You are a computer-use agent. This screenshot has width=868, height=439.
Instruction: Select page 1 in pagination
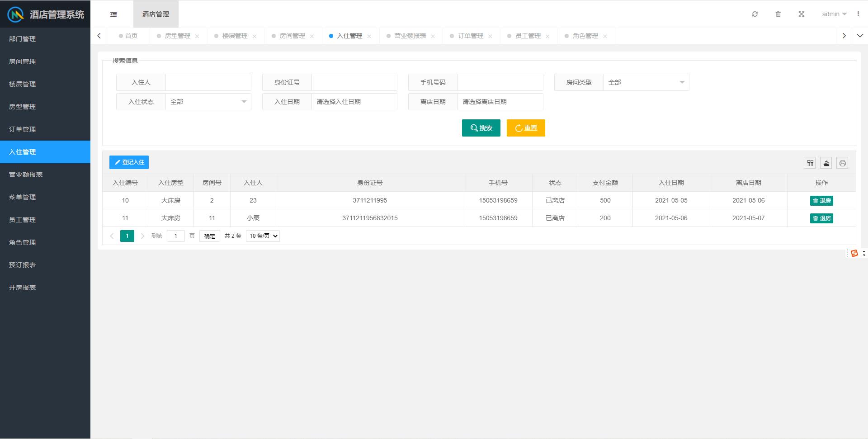127,236
